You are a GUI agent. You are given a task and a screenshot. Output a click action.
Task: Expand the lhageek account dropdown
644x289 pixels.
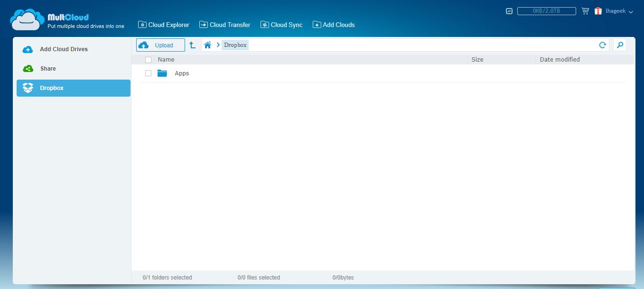619,11
